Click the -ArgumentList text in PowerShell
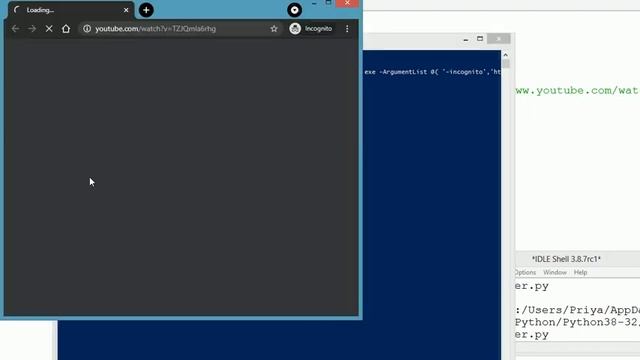This screenshot has width=640, height=360. tap(403, 72)
